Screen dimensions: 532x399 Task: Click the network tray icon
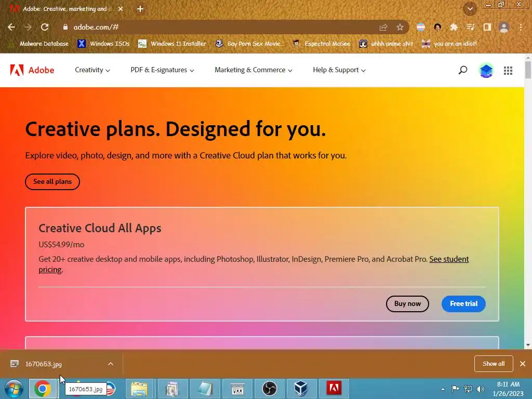pos(468,389)
